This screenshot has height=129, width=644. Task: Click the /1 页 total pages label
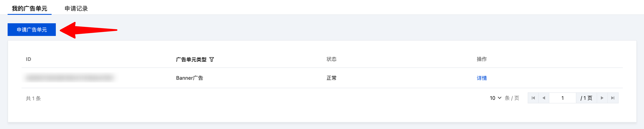586,98
